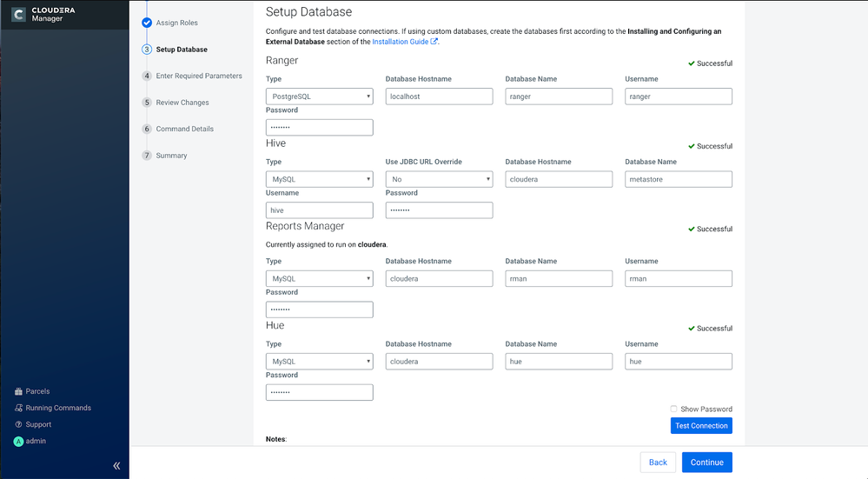
Task: Click the Assign Roles completed checkmark icon
Action: pos(147,23)
